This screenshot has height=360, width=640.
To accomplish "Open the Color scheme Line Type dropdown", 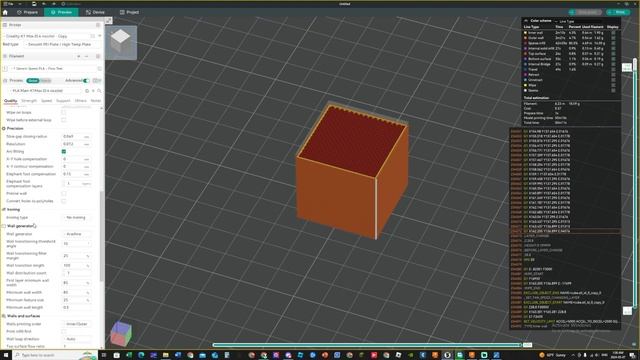I will click(x=579, y=21).
